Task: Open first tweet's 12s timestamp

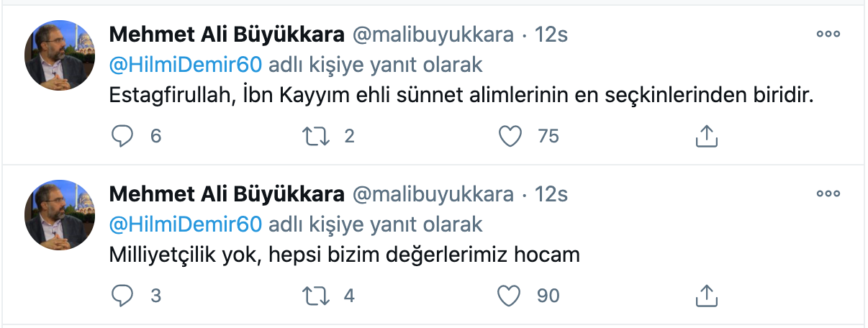Action: pyautogui.click(x=551, y=35)
